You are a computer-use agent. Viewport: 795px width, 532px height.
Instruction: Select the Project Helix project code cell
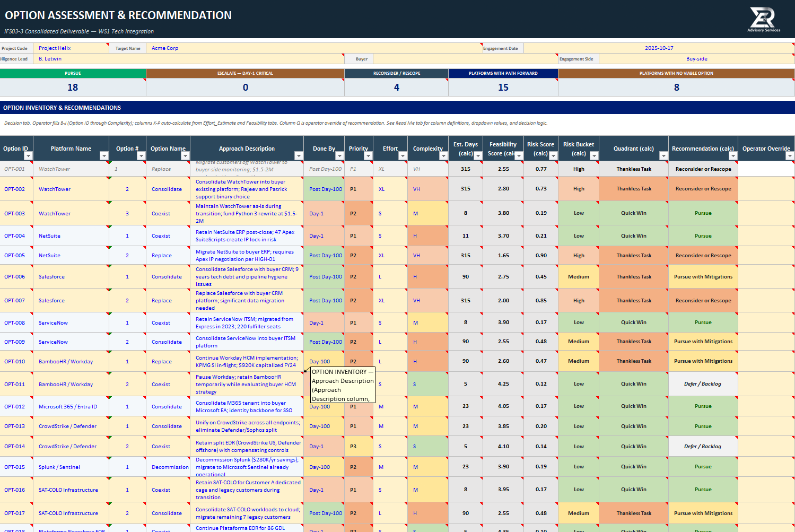[x=71, y=48]
